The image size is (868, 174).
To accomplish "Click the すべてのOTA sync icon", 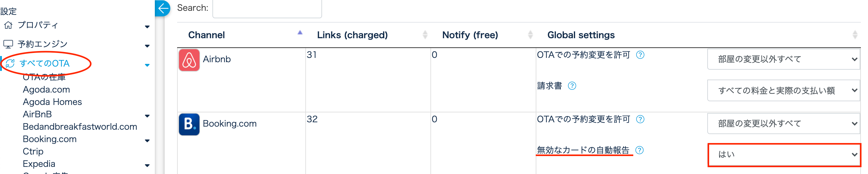I will click(x=10, y=63).
